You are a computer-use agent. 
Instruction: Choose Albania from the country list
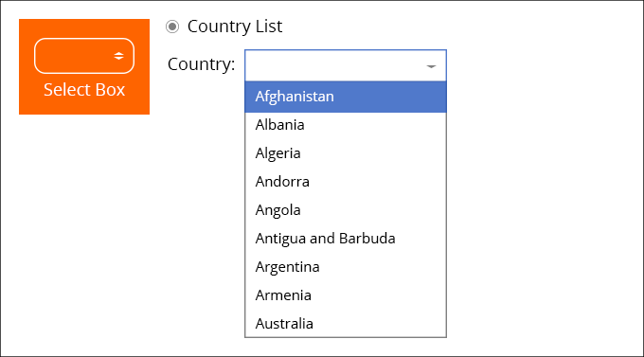[346, 125]
